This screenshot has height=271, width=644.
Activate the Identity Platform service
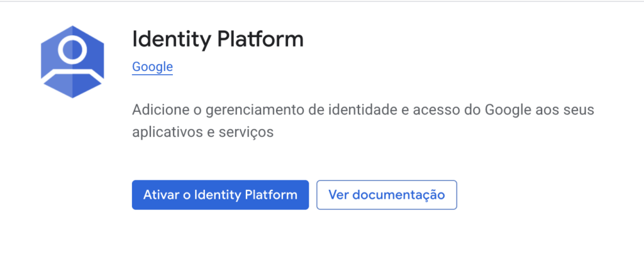tap(220, 195)
